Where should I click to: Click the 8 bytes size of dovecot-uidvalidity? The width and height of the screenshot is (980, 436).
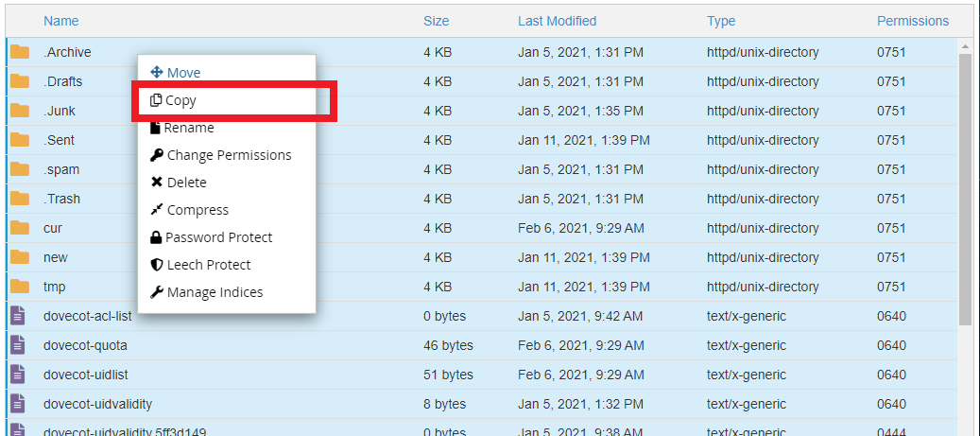(444, 404)
